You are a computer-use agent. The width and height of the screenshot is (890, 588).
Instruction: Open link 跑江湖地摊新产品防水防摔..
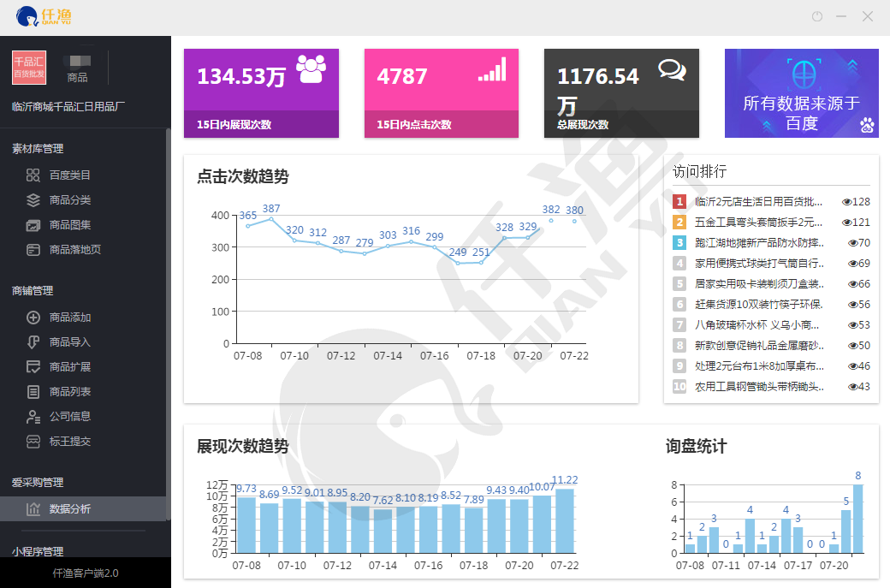pos(759,243)
